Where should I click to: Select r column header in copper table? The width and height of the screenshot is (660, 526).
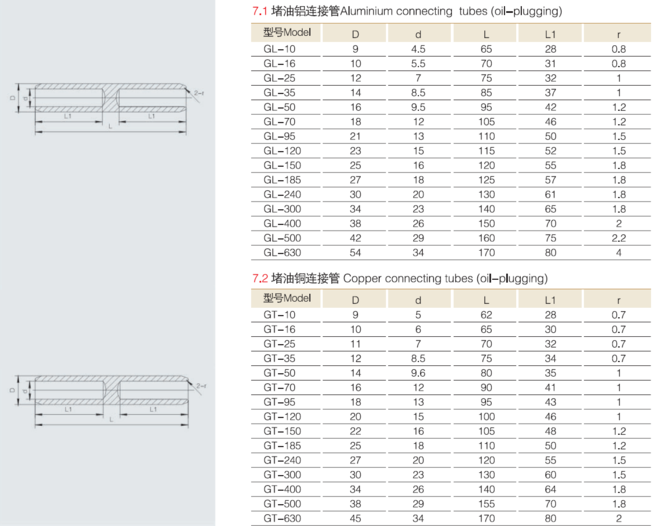(619, 299)
